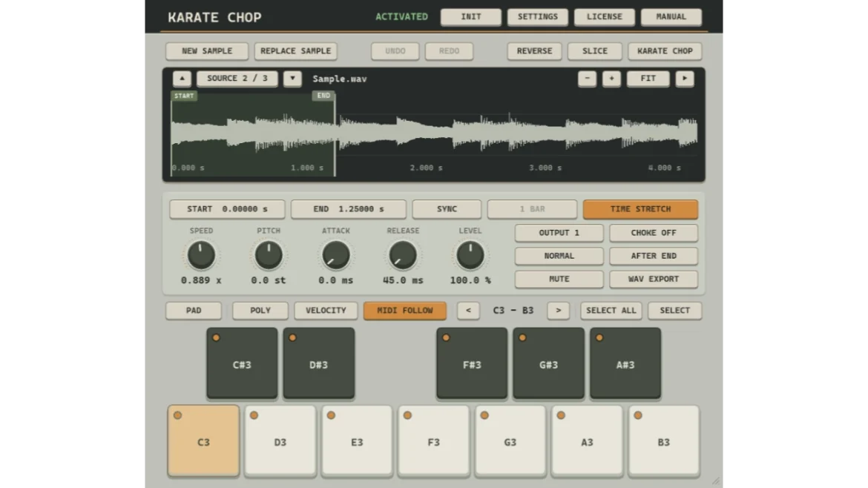Viewport: 868px width, 488px height.
Task: Export pad with WAV Export
Action: click(x=654, y=280)
